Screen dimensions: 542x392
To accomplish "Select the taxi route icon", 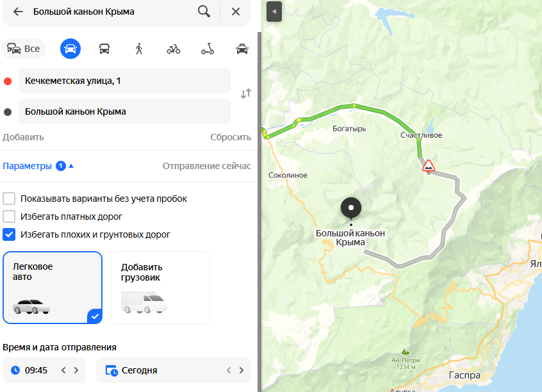I will [x=242, y=49].
